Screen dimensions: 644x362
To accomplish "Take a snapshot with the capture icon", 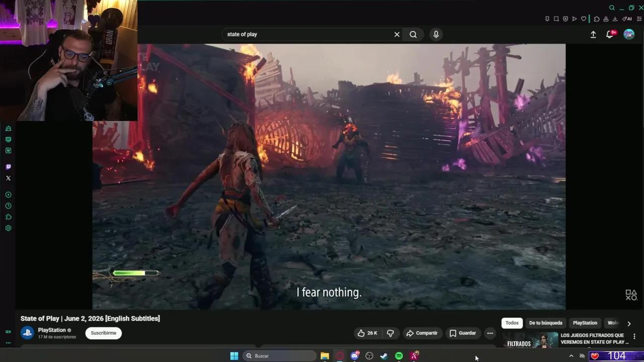I will tap(556, 19).
